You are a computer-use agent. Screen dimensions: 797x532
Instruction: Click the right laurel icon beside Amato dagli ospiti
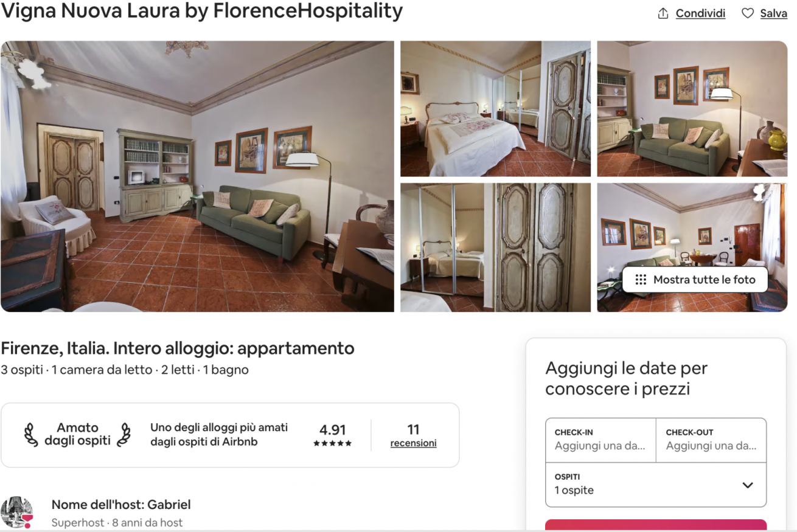pyautogui.click(x=124, y=435)
